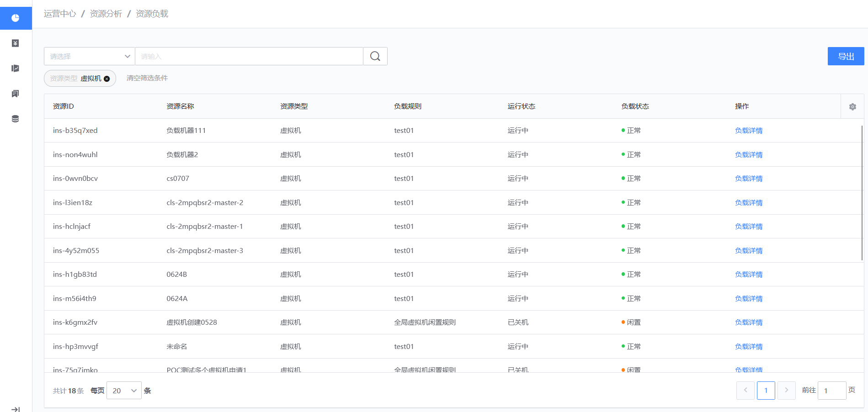This screenshot has width=868, height=412.
Task: Open table column settings gear icon
Action: [x=852, y=106]
